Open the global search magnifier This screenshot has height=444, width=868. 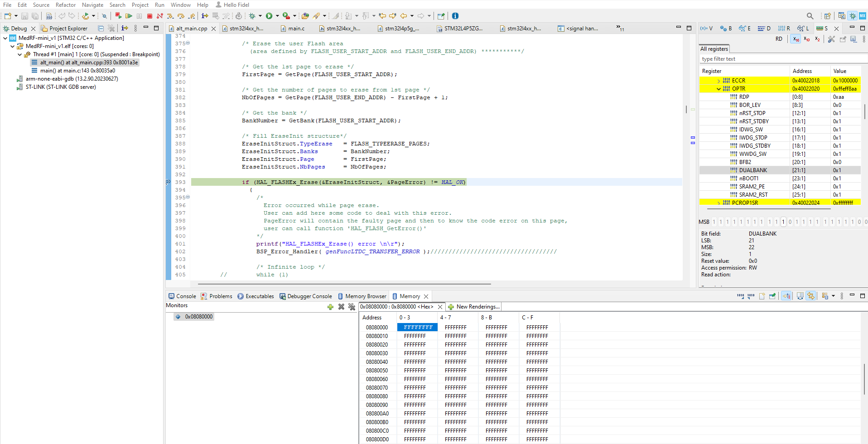[810, 15]
